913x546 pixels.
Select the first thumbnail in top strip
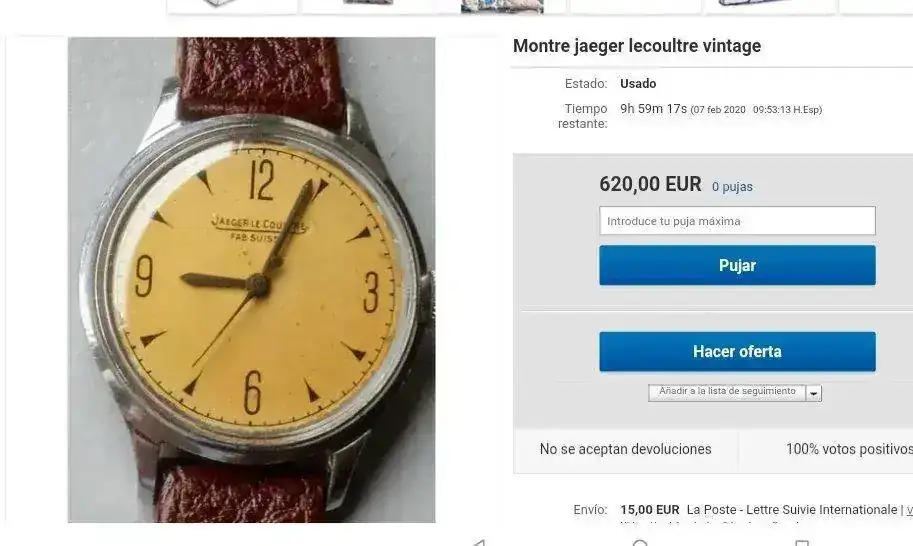(x=232, y=5)
